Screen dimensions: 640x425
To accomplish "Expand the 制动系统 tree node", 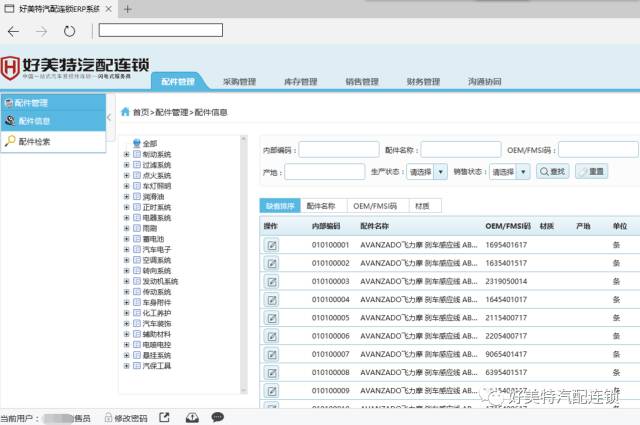I will 126,154.
